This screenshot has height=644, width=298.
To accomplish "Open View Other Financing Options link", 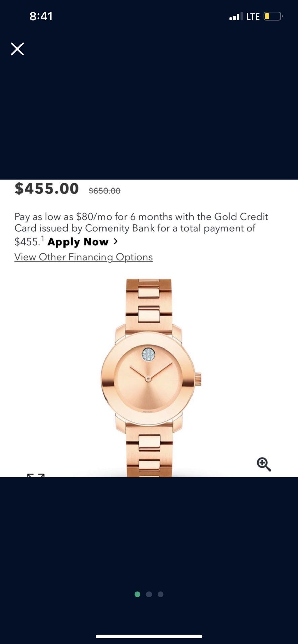I will (84, 257).
